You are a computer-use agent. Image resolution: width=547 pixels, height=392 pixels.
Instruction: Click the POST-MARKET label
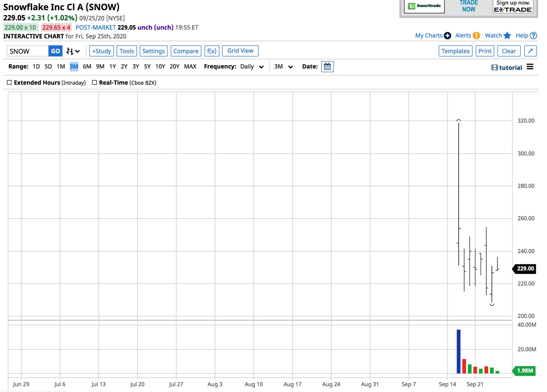coord(96,27)
